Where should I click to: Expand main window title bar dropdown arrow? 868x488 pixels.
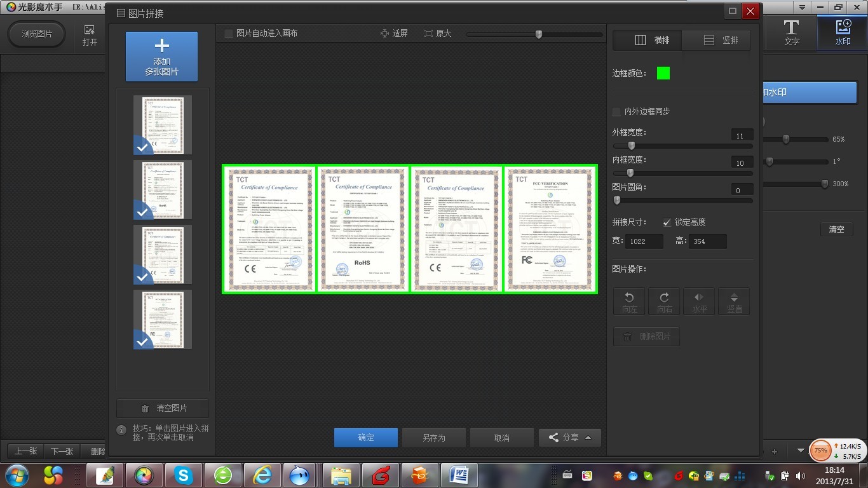click(803, 7)
